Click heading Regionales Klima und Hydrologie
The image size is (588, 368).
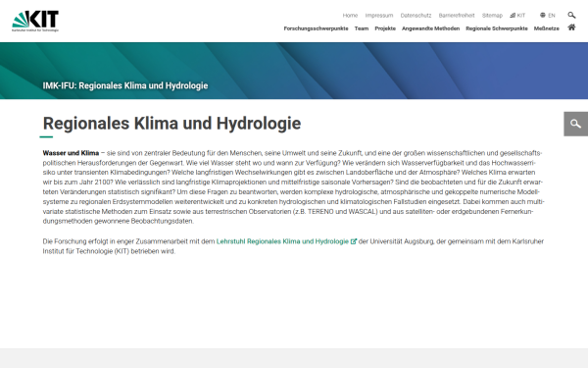171,124
